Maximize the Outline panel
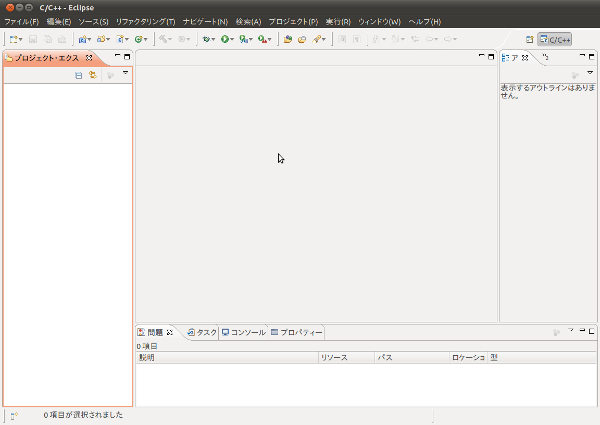Viewport: 600px width, 425px height. pyautogui.click(x=591, y=57)
